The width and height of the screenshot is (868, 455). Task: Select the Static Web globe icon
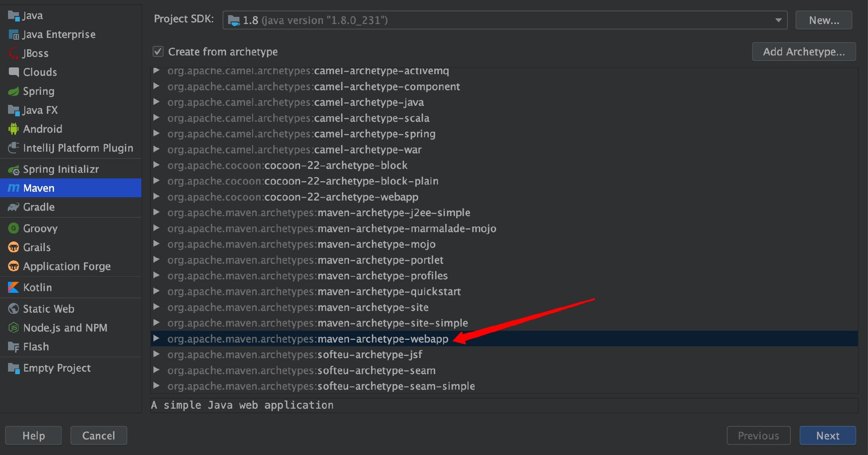[x=13, y=309]
